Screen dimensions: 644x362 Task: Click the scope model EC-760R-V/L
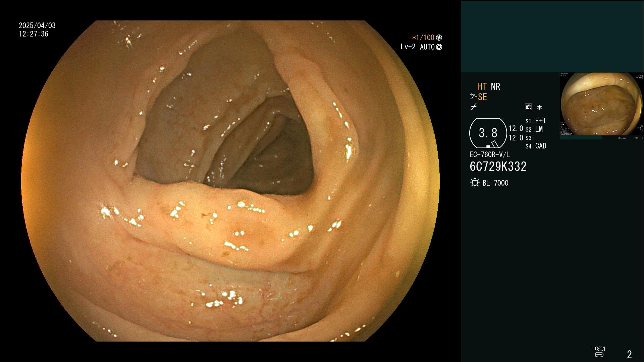(x=489, y=155)
